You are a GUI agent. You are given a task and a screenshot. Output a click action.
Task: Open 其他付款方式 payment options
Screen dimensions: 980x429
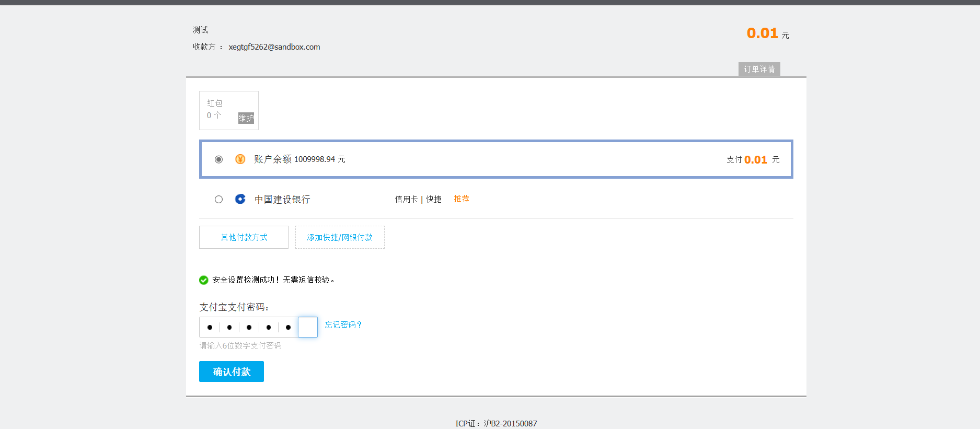click(x=244, y=237)
